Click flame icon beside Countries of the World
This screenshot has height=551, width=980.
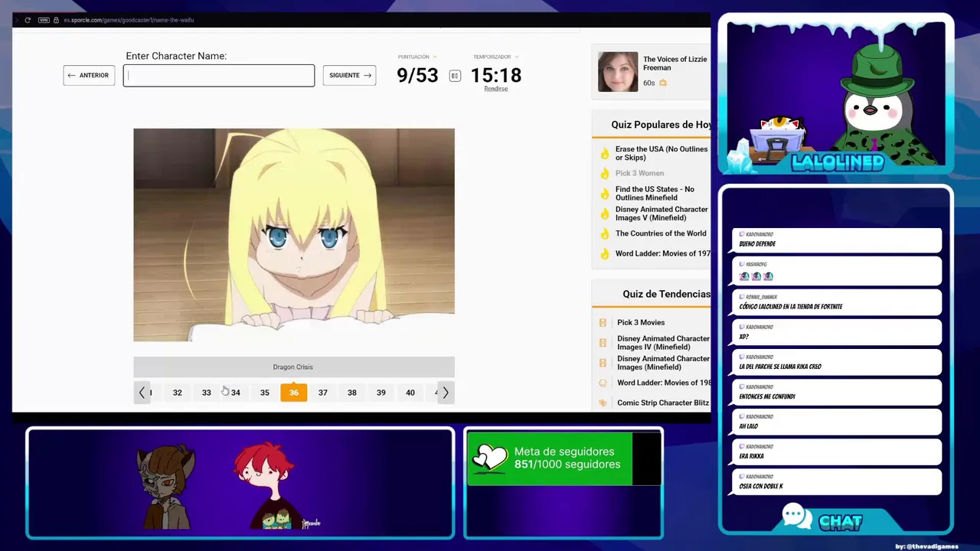[x=604, y=234]
